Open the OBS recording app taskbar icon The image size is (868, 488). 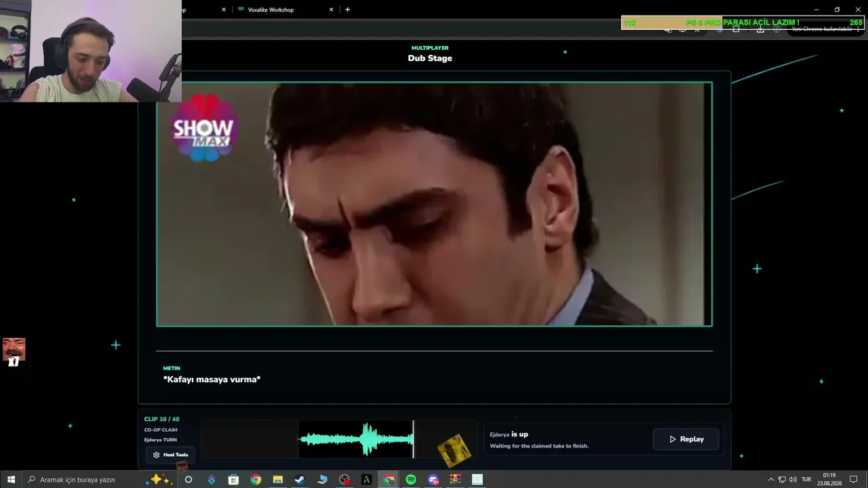tap(344, 479)
